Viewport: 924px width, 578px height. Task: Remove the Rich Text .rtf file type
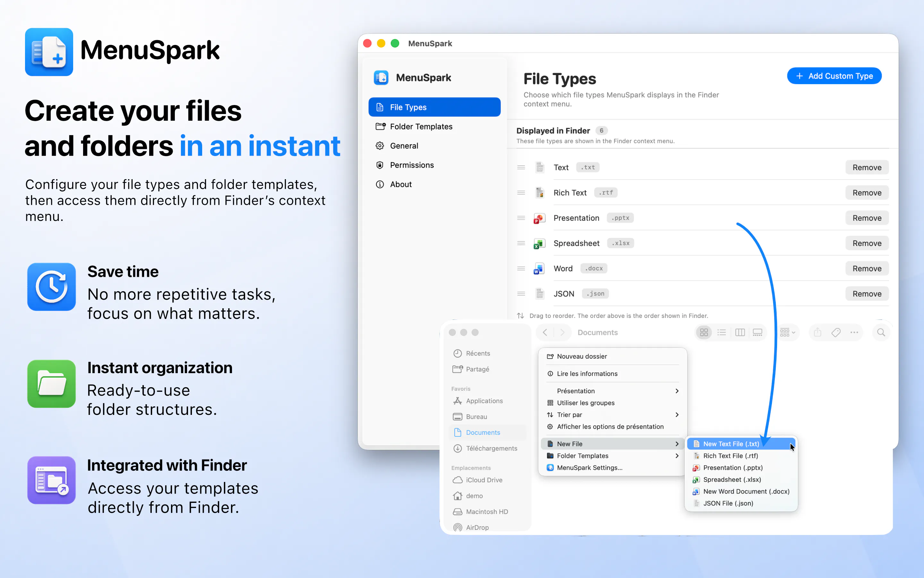867,193
